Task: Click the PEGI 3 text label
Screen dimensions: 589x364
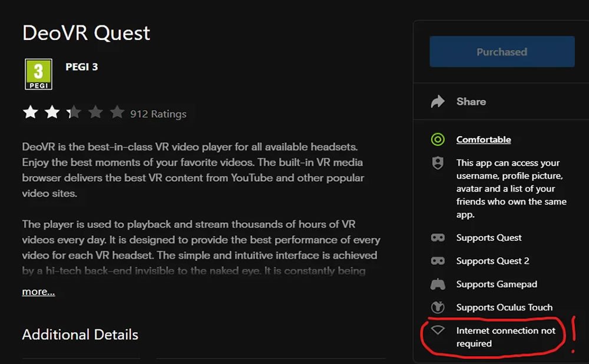Action: pyautogui.click(x=81, y=67)
